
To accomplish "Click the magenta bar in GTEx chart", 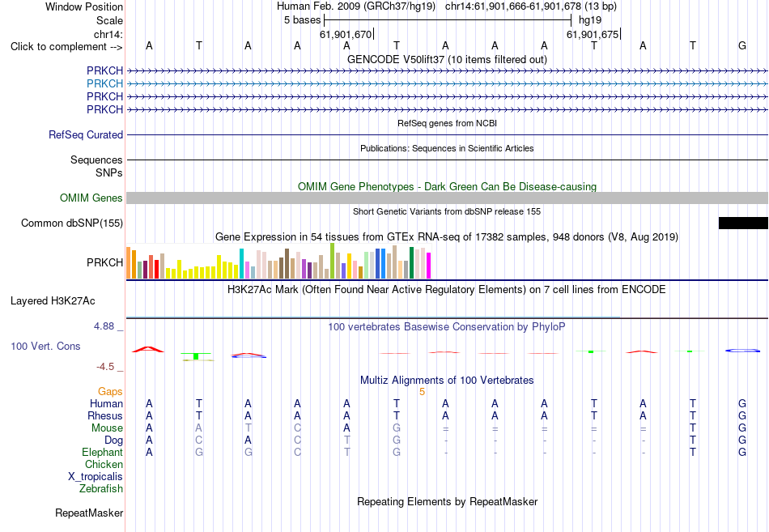I will [x=429, y=266].
